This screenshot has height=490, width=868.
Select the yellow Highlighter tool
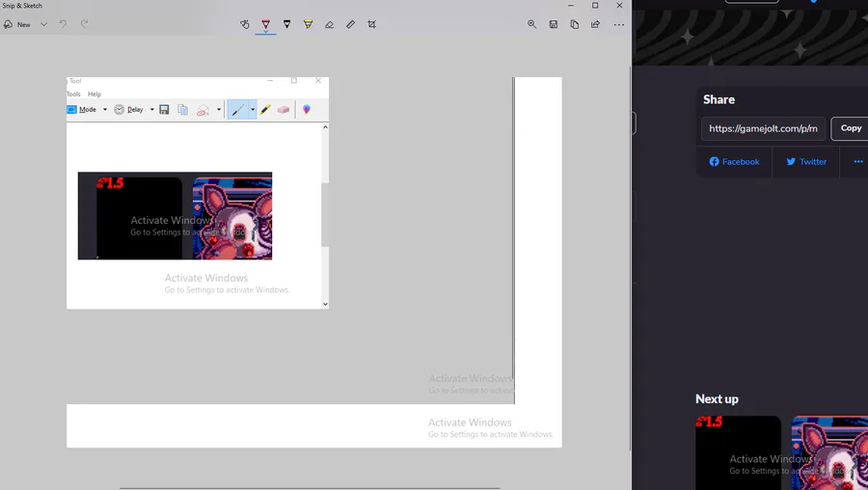pyautogui.click(x=309, y=24)
